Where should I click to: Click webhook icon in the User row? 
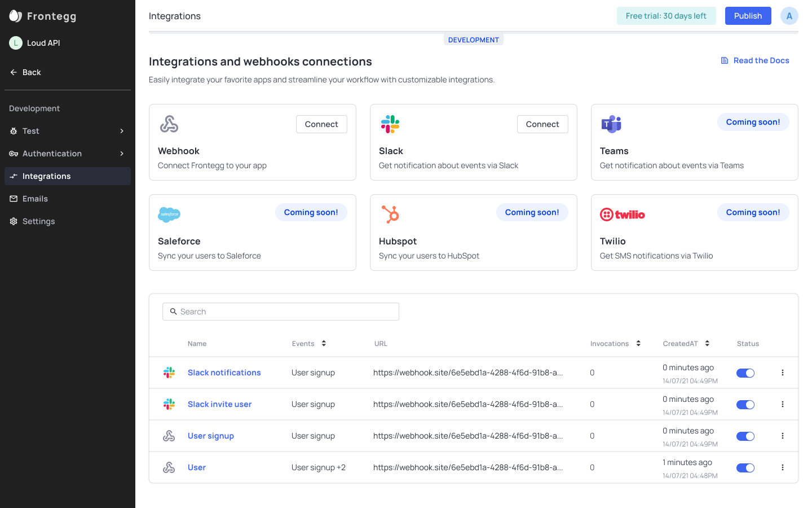pos(169,467)
